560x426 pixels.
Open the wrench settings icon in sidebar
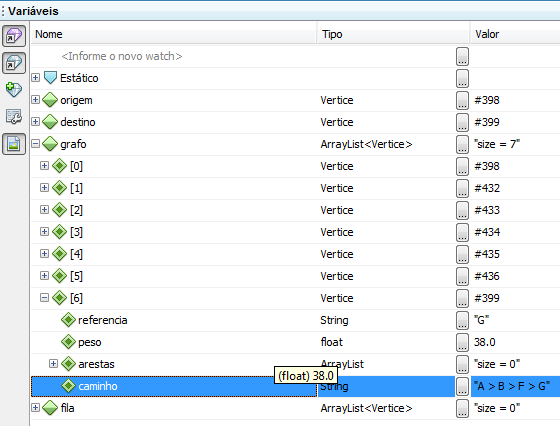coord(14,116)
